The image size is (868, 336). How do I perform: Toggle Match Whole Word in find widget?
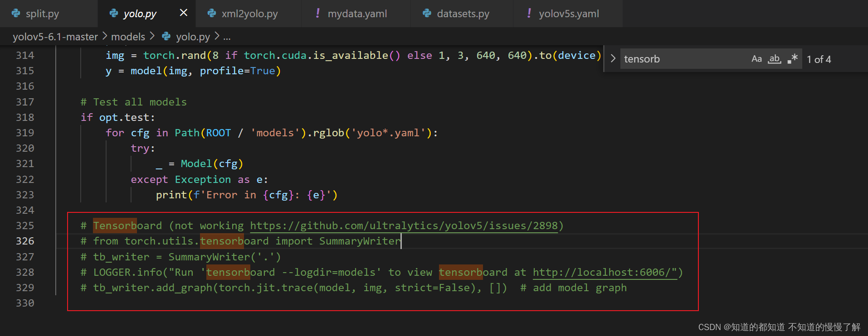774,59
